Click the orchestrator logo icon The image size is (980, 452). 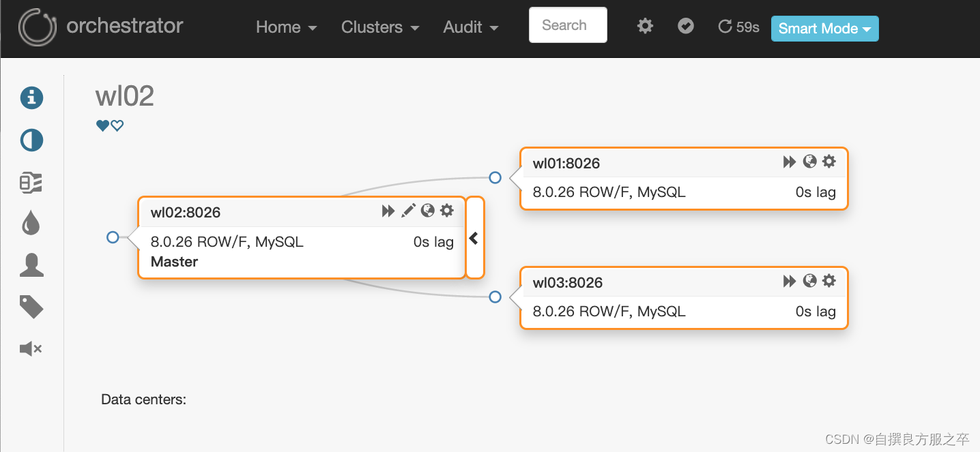37,27
